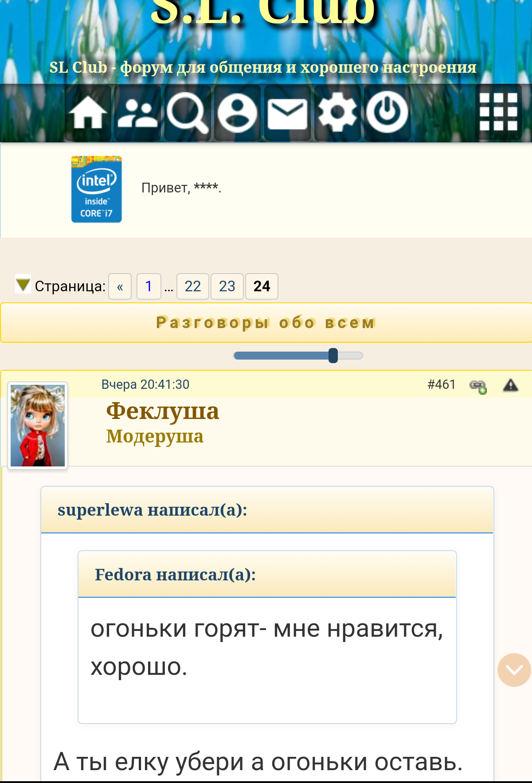The width and height of the screenshot is (532, 783).
Task: Click the Intel Core i7 avatar image
Action: pos(97,189)
